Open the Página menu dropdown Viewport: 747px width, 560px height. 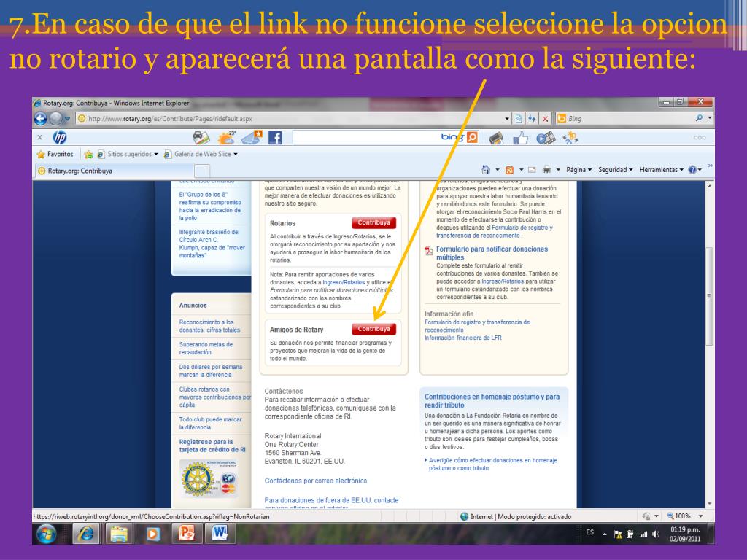pos(578,169)
